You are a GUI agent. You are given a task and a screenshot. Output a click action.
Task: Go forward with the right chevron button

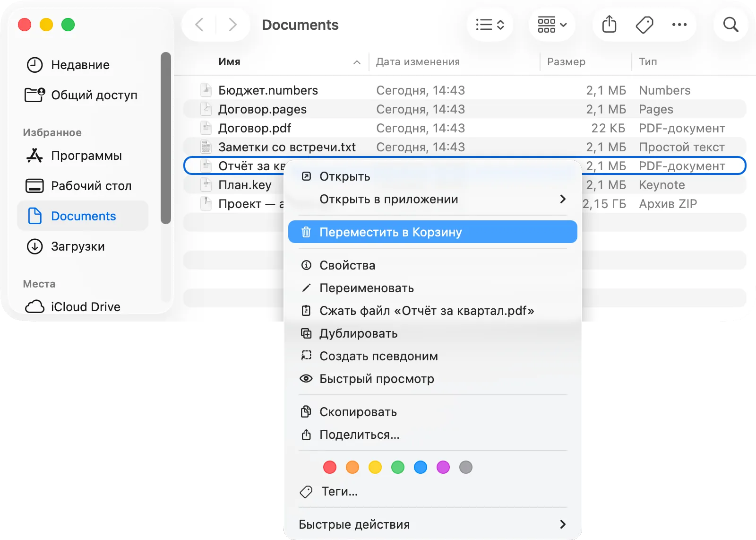point(232,25)
